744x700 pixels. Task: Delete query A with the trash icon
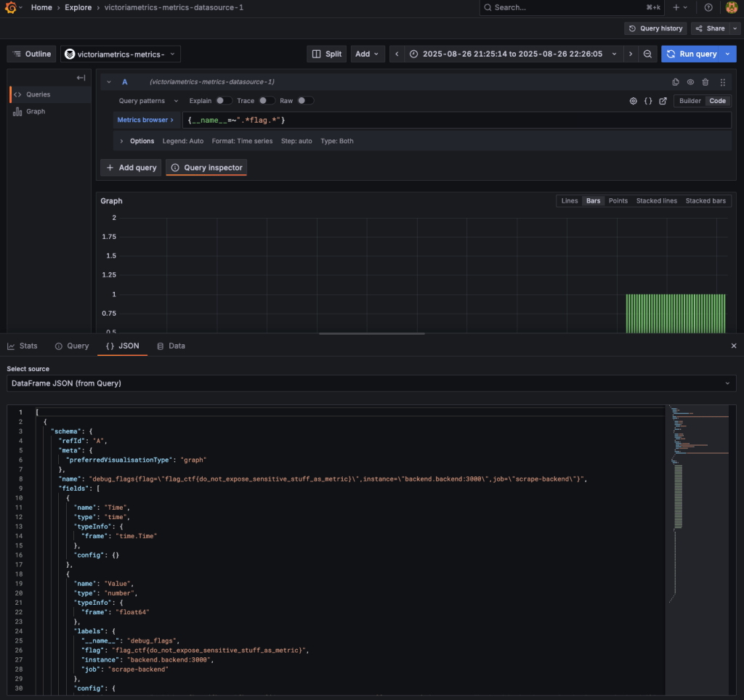coord(705,82)
